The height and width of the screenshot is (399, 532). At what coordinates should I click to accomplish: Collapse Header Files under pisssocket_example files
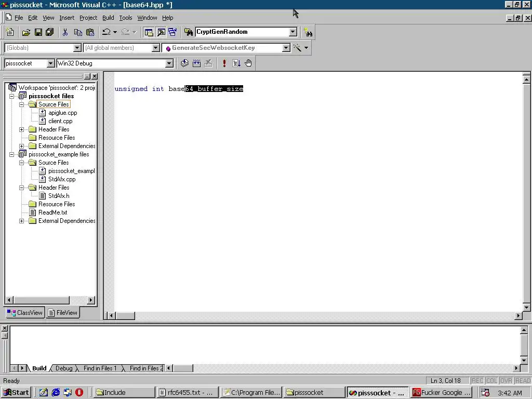point(21,188)
